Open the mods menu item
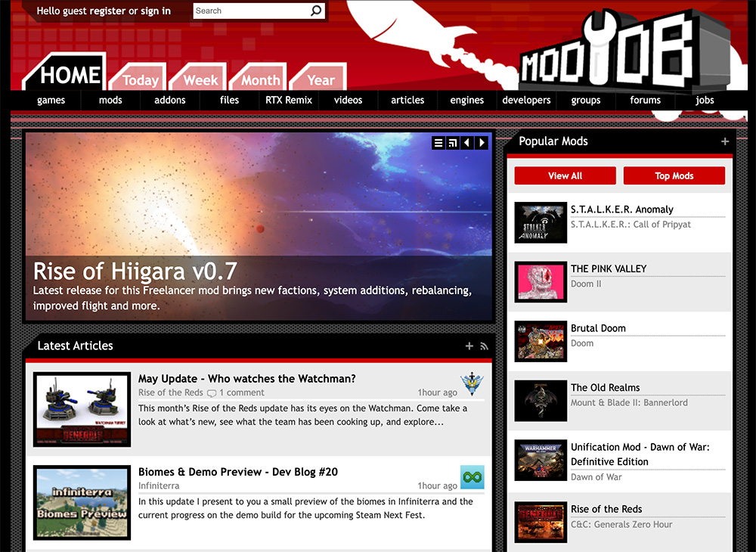Screen dimensions: 756x552 click(x=110, y=101)
